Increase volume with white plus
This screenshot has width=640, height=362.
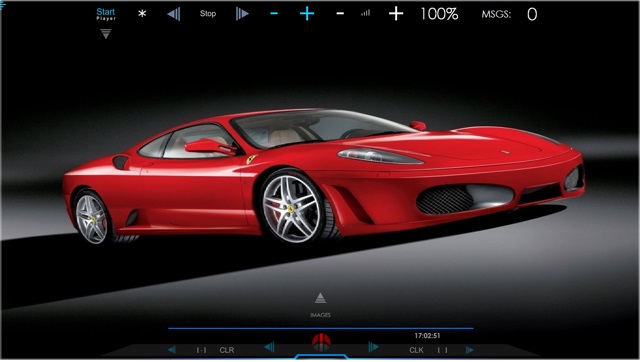pos(396,14)
